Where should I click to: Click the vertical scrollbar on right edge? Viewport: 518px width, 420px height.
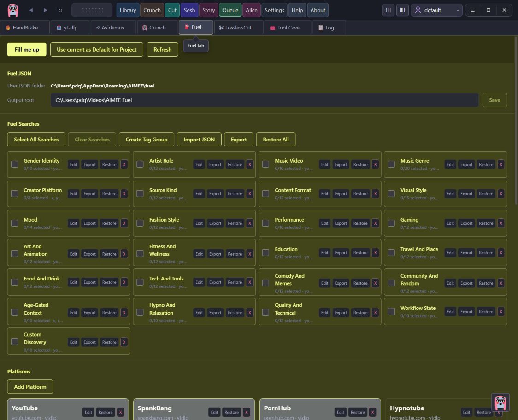[516, 121]
